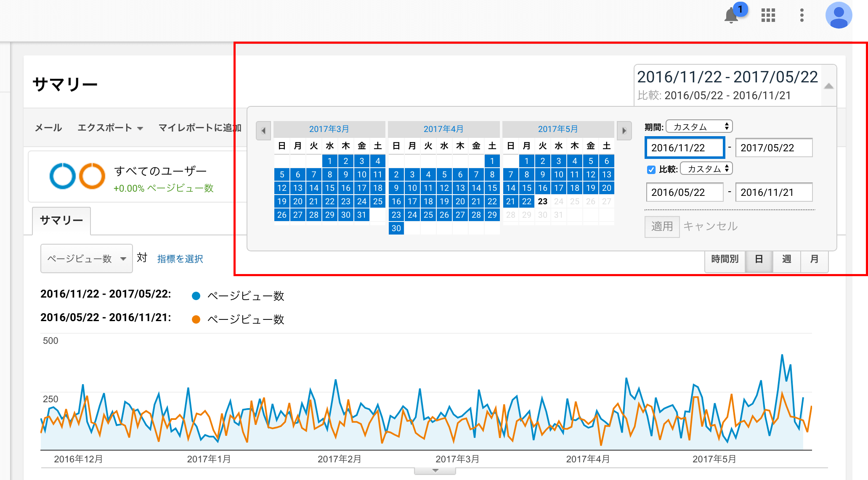Click the サマリー page heading
The width and height of the screenshot is (868, 480).
pyautogui.click(x=65, y=84)
